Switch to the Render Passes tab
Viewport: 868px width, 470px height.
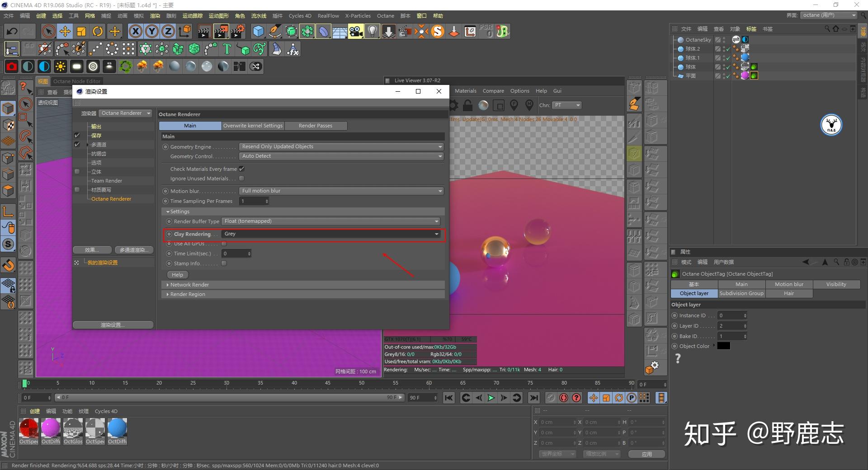pos(315,126)
